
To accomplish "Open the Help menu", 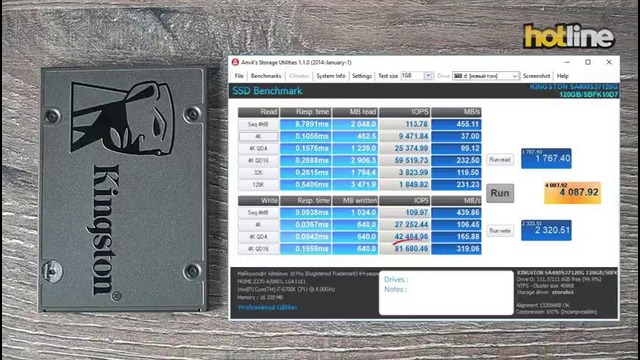I will pos(562,76).
